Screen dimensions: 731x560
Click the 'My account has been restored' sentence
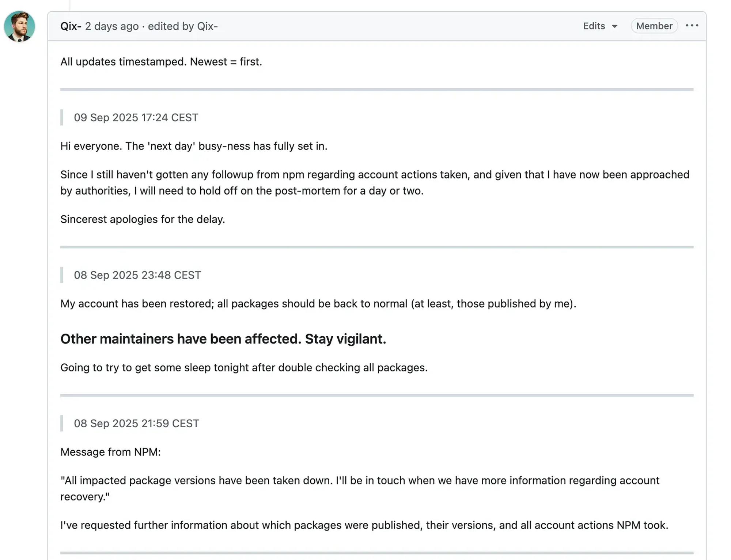[x=318, y=304]
